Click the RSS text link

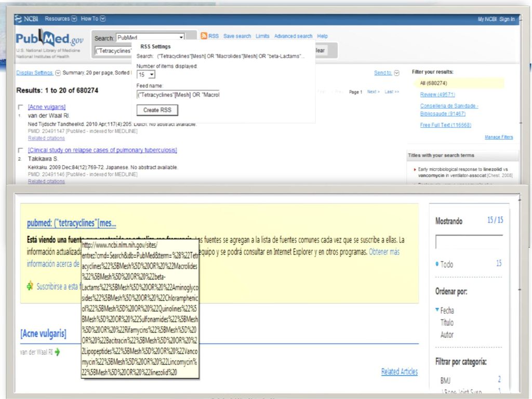[214, 36]
